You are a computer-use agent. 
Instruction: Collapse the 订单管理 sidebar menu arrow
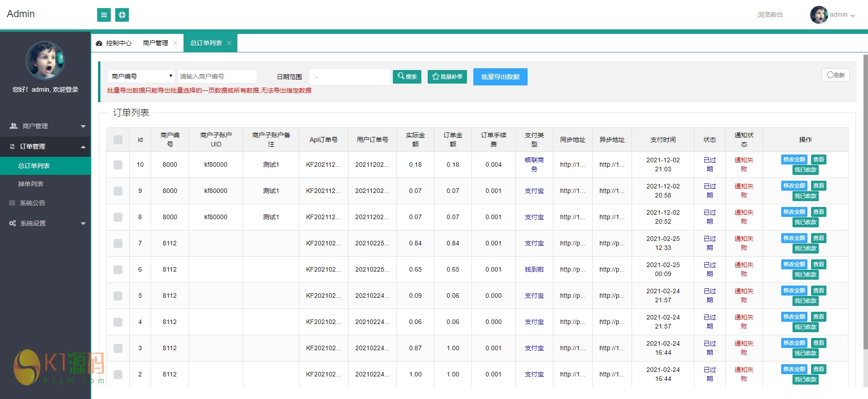coord(83,147)
